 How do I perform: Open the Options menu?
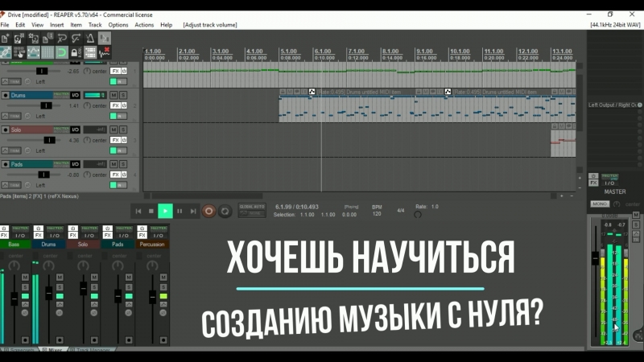pos(118,25)
